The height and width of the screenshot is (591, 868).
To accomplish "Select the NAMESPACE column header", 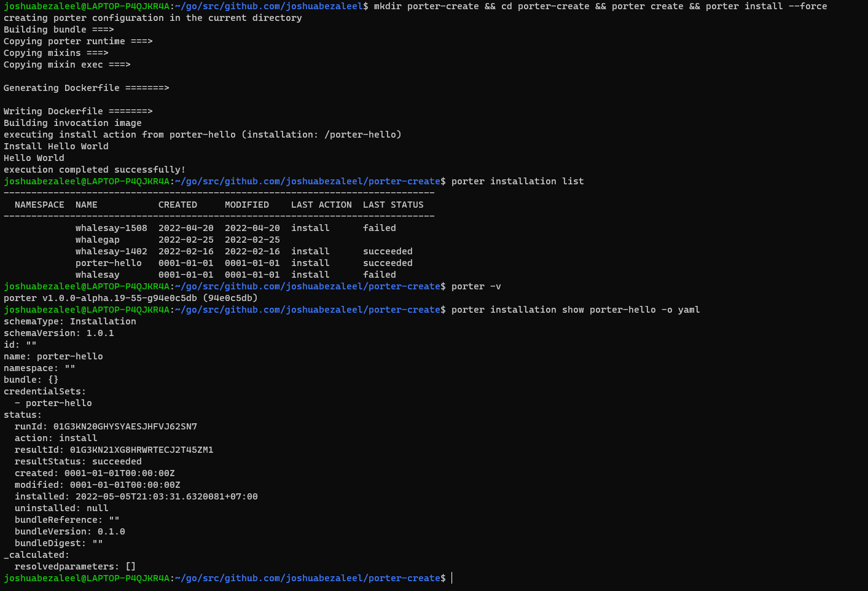I will click(x=39, y=205).
